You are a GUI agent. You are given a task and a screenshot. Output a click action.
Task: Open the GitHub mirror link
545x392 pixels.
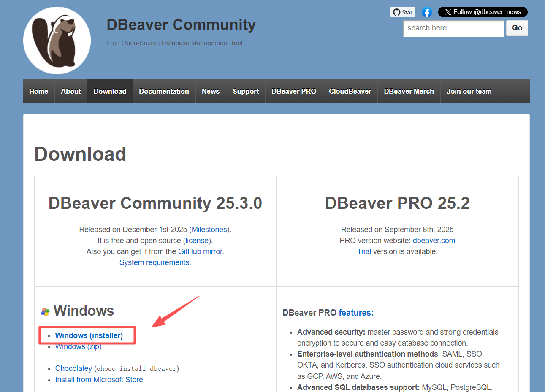[200, 251]
